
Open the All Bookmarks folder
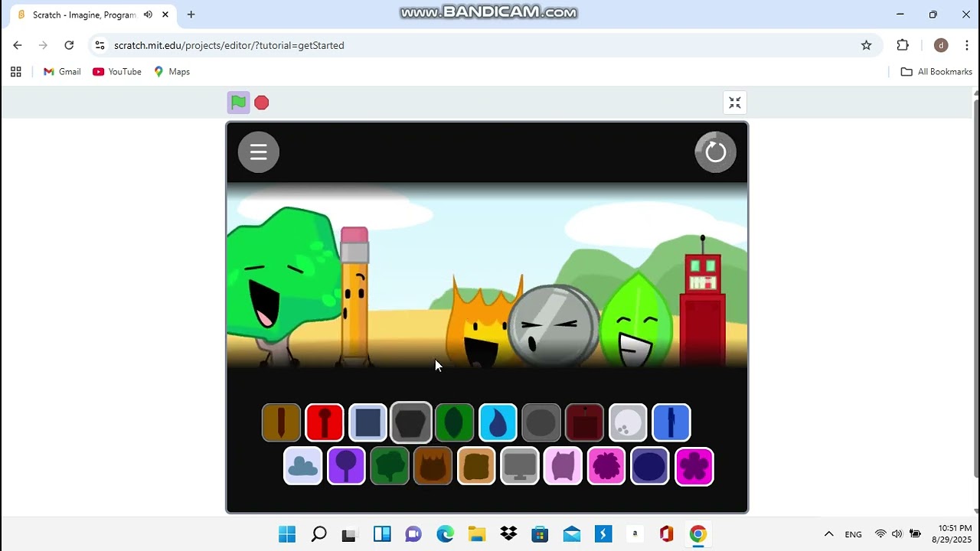pyautogui.click(x=936, y=72)
